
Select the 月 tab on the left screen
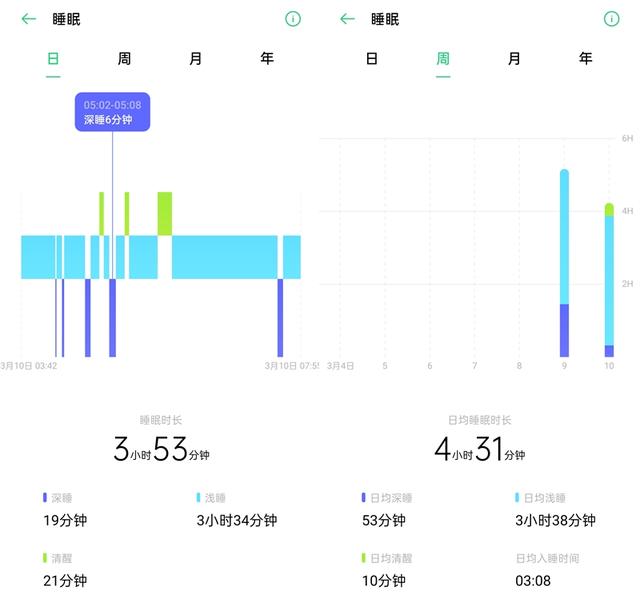196,59
